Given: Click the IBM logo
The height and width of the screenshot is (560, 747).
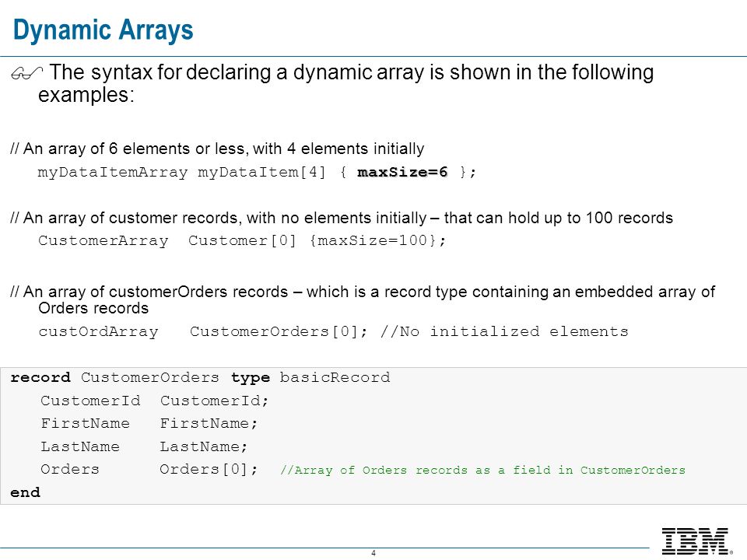Looking at the screenshot, I should [x=696, y=541].
